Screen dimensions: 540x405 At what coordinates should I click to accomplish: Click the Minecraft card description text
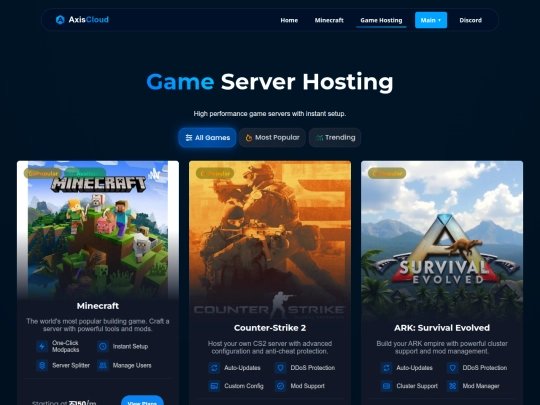pos(98,325)
